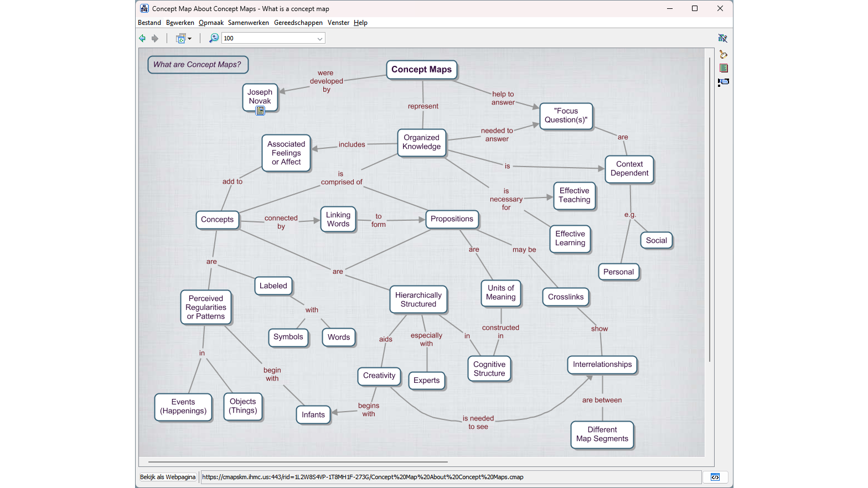Image resolution: width=868 pixels, height=488 pixels.
Task: Select the Organized Knowledge node
Action: (422, 142)
